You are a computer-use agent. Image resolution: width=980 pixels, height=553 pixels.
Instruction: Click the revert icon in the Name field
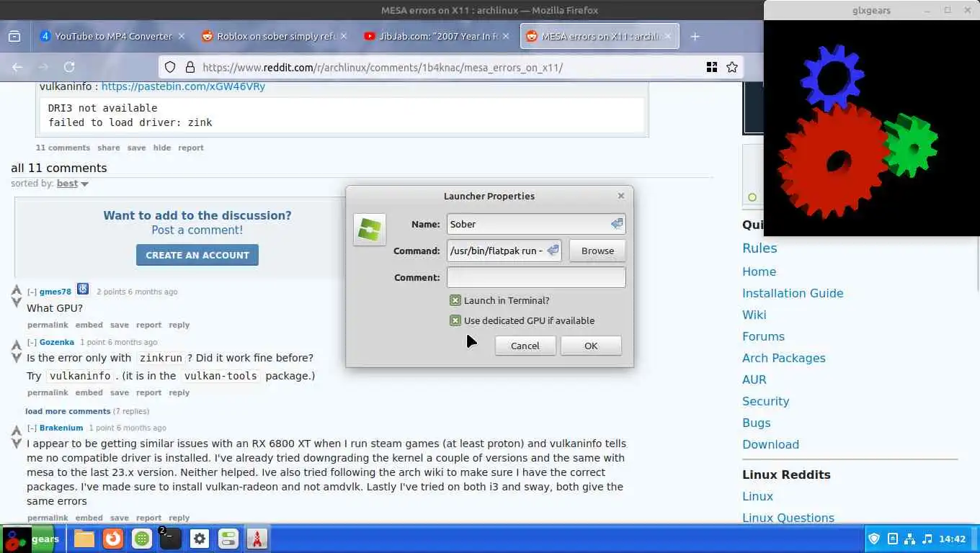[x=617, y=224]
